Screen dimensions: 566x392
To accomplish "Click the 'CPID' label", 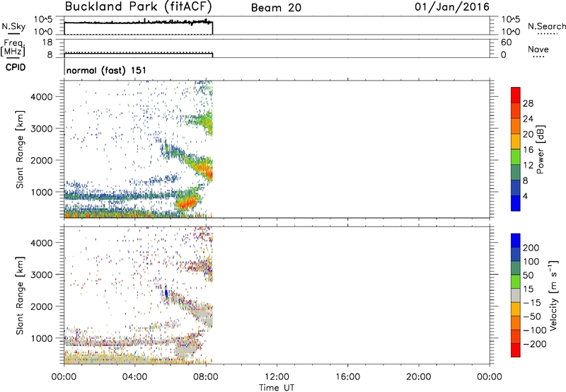I will [16, 67].
